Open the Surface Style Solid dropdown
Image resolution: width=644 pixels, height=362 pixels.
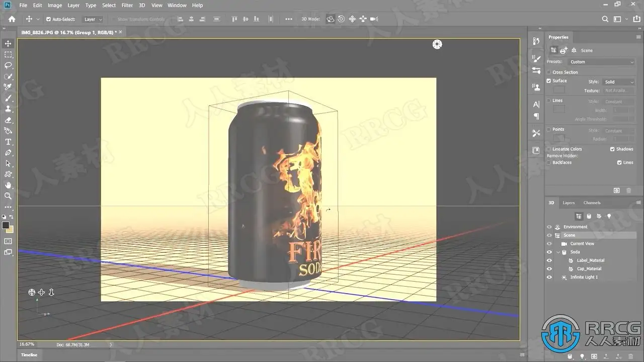click(x=619, y=82)
